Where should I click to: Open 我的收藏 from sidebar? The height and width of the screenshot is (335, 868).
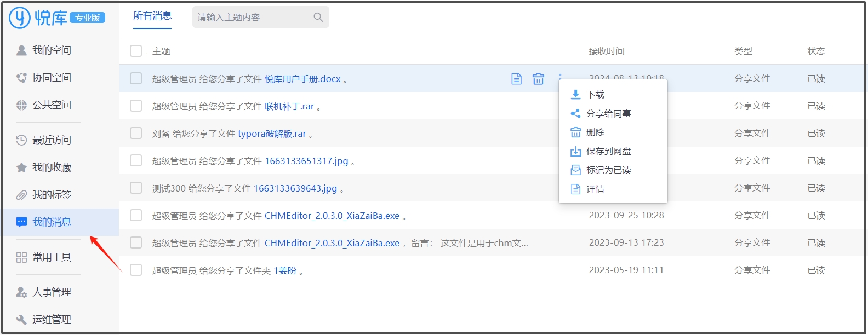click(52, 168)
